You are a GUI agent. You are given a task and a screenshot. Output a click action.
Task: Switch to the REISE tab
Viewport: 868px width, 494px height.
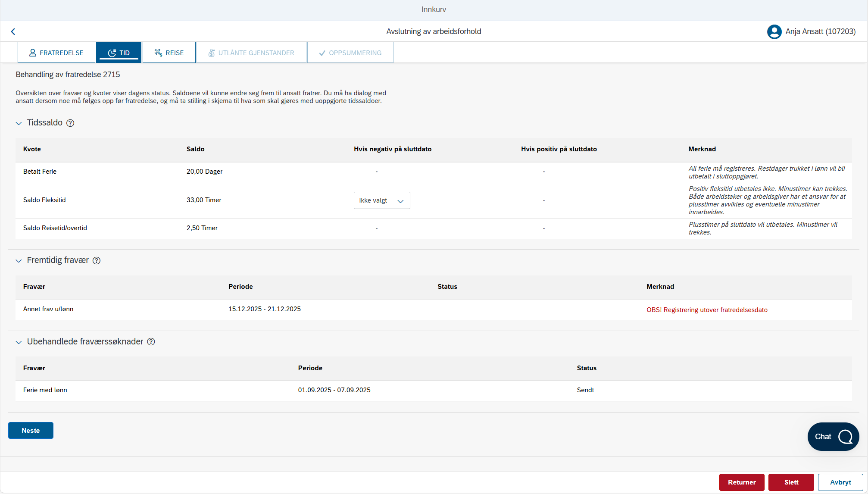[x=169, y=53]
